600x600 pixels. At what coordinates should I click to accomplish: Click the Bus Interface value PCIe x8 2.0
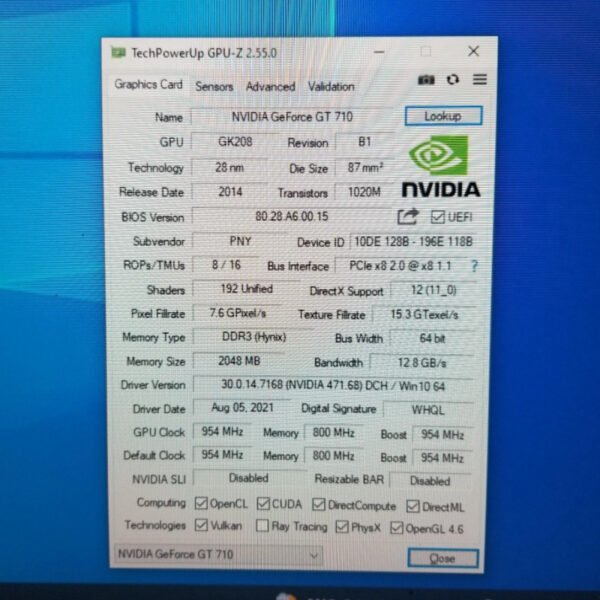point(401,266)
